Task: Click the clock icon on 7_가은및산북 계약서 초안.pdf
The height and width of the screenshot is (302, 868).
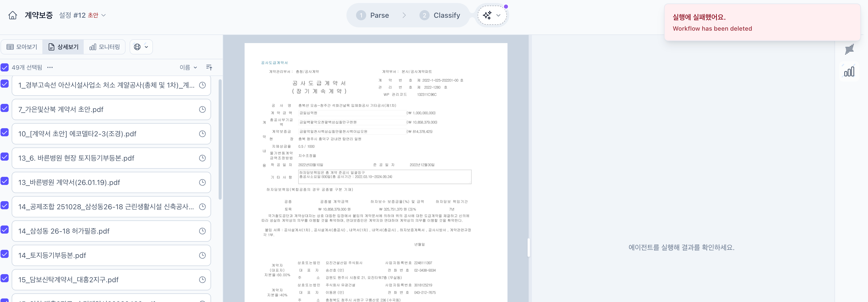Action: [x=202, y=109]
